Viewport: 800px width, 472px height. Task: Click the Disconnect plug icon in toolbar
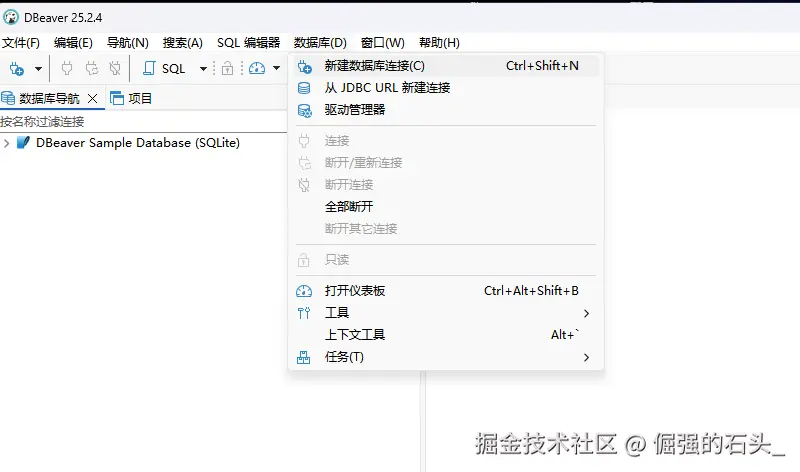tap(115, 68)
